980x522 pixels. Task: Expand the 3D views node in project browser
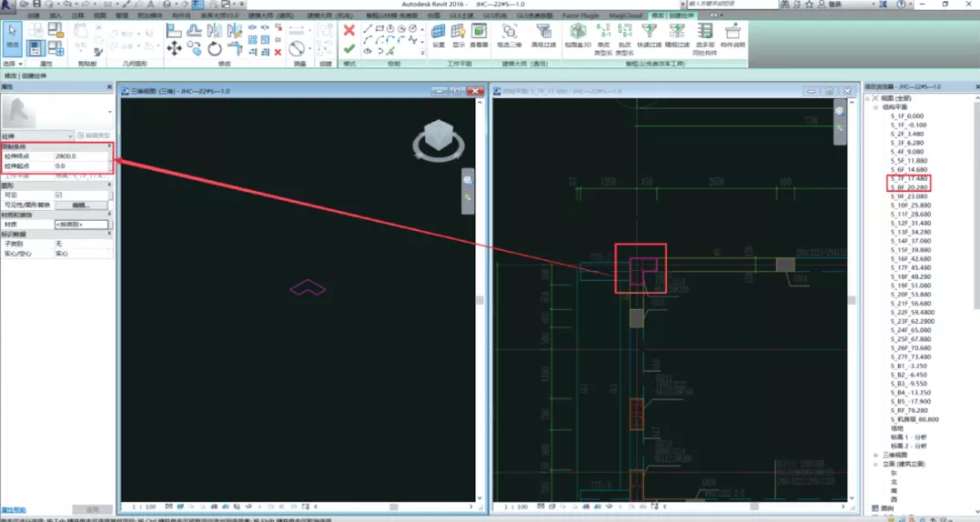point(875,455)
